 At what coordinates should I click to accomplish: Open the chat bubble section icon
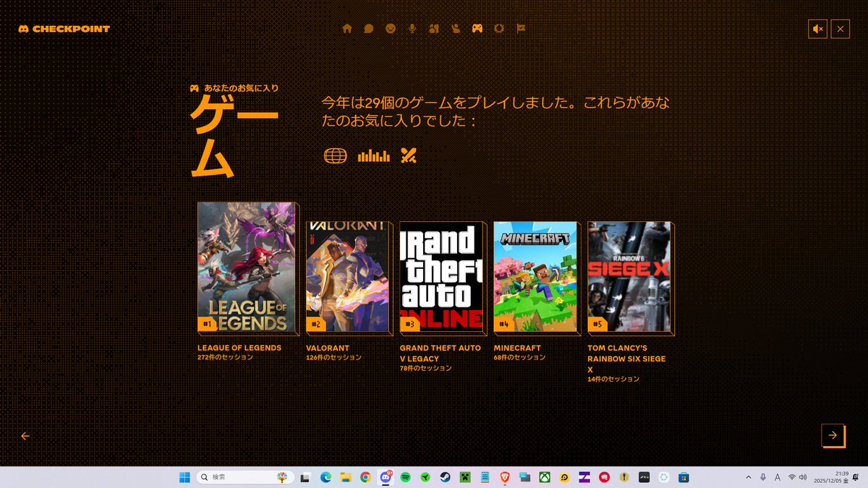point(369,29)
